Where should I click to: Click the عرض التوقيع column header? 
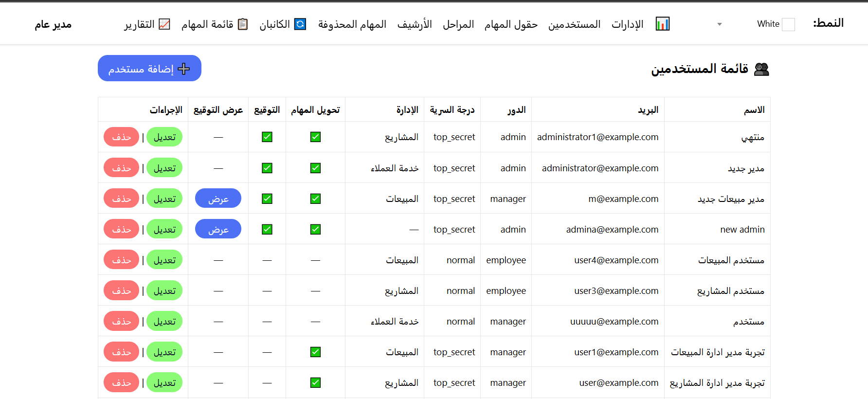218,110
